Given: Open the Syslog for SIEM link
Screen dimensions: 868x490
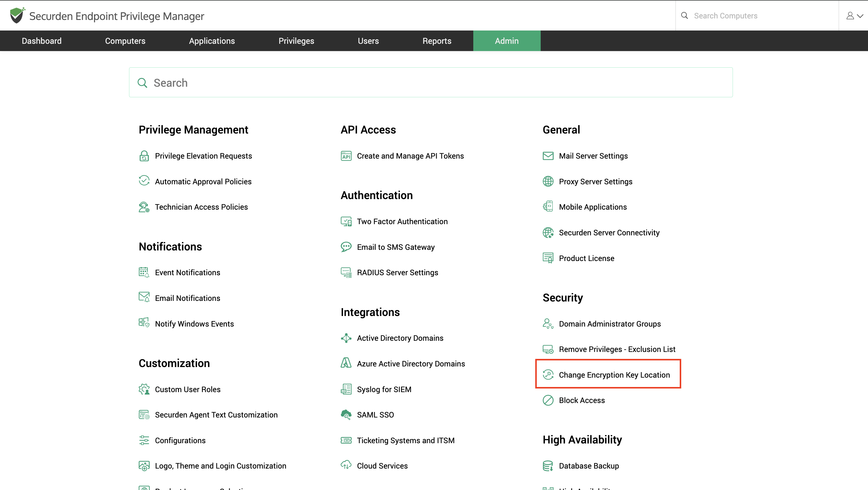Looking at the screenshot, I should 384,389.
